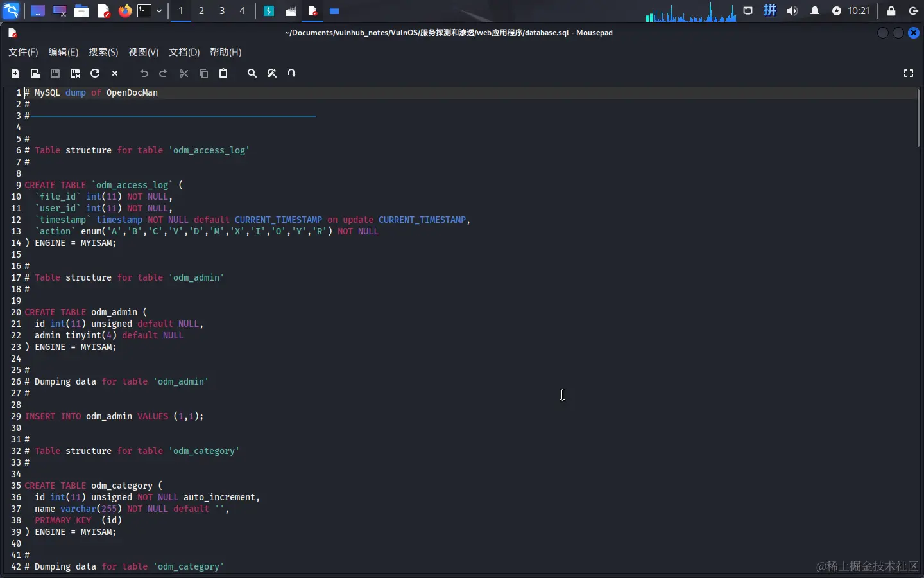Open the 文件(F) menu
Viewport: 924px width, 578px height.
(x=23, y=52)
